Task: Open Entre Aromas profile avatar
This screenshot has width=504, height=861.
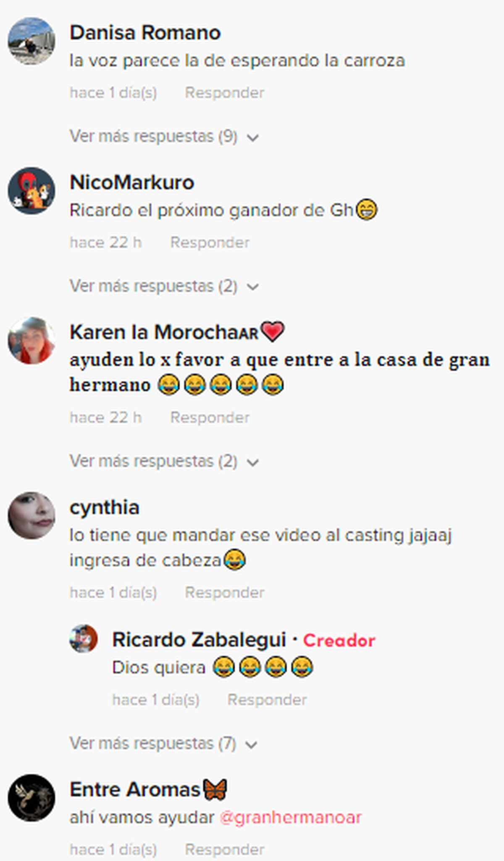Action: 31,798
